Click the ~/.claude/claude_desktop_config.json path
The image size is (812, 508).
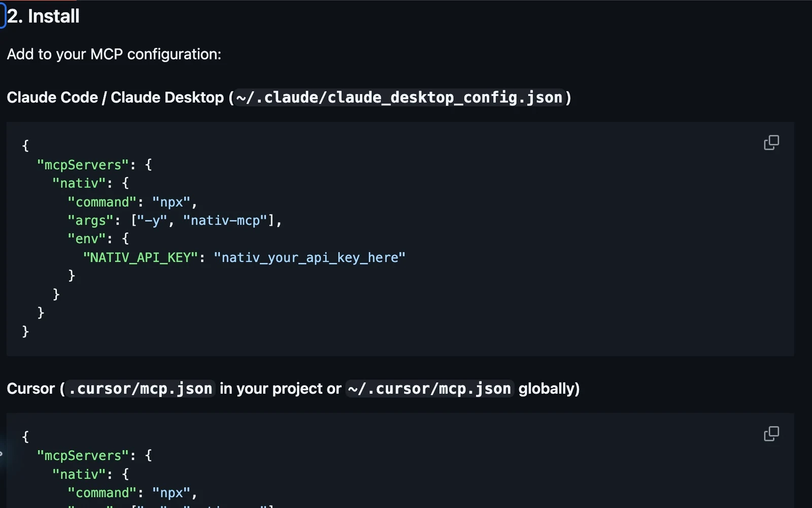coord(399,97)
